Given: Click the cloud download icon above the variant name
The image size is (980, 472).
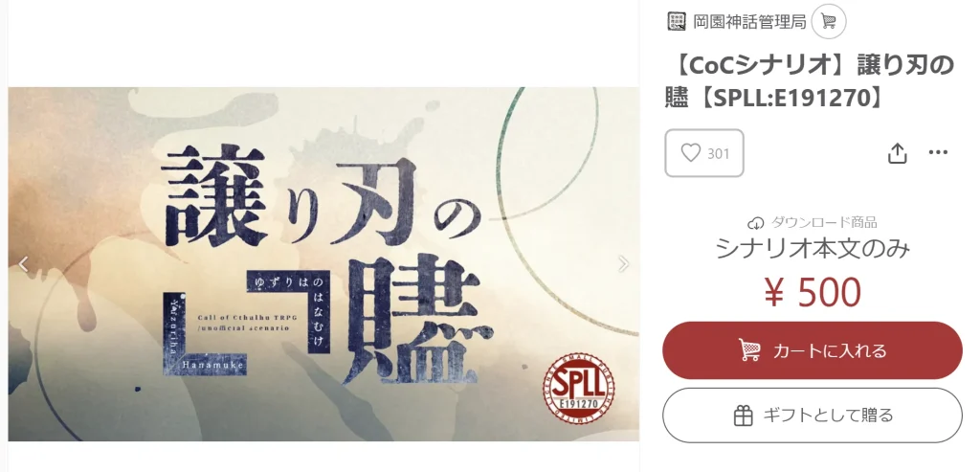Looking at the screenshot, I should [756, 223].
